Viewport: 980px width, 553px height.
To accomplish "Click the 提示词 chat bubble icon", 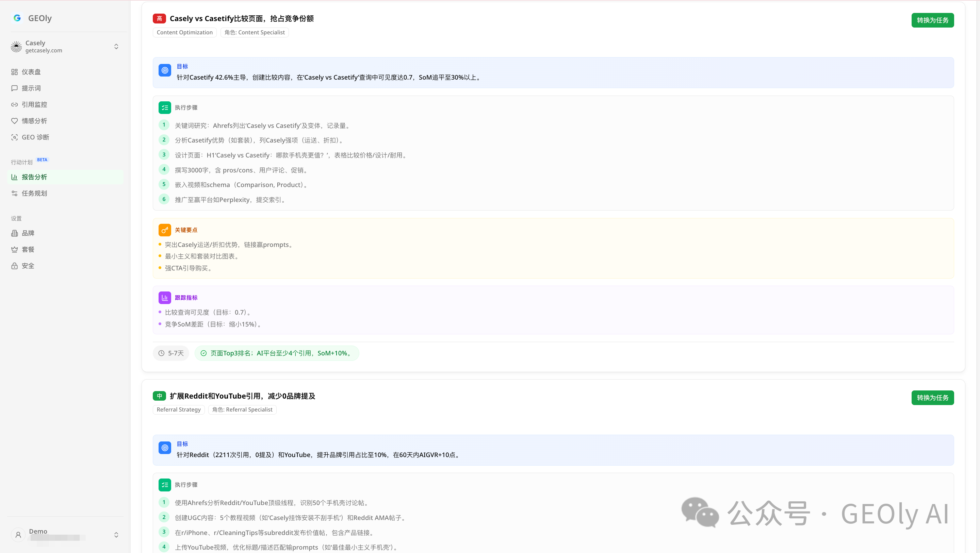I will (14, 88).
